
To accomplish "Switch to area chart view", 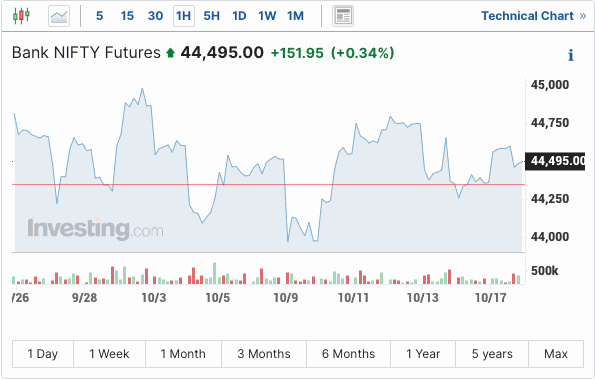I will pyautogui.click(x=59, y=16).
